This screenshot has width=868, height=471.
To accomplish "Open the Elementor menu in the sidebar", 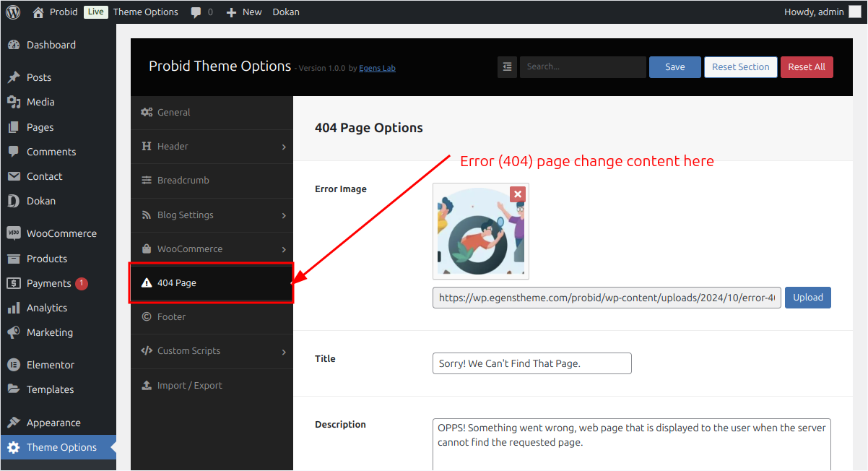I will pos(58,365).
